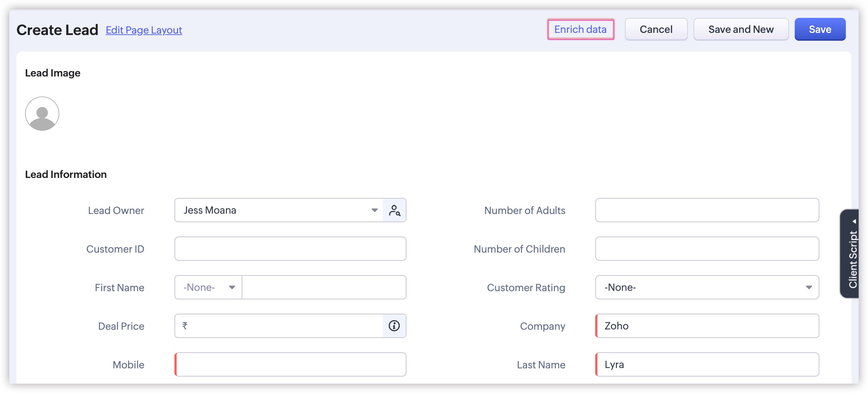The image size is (868, 393).
Task: Click Save and New button
Action: click(x=741, y=29)
